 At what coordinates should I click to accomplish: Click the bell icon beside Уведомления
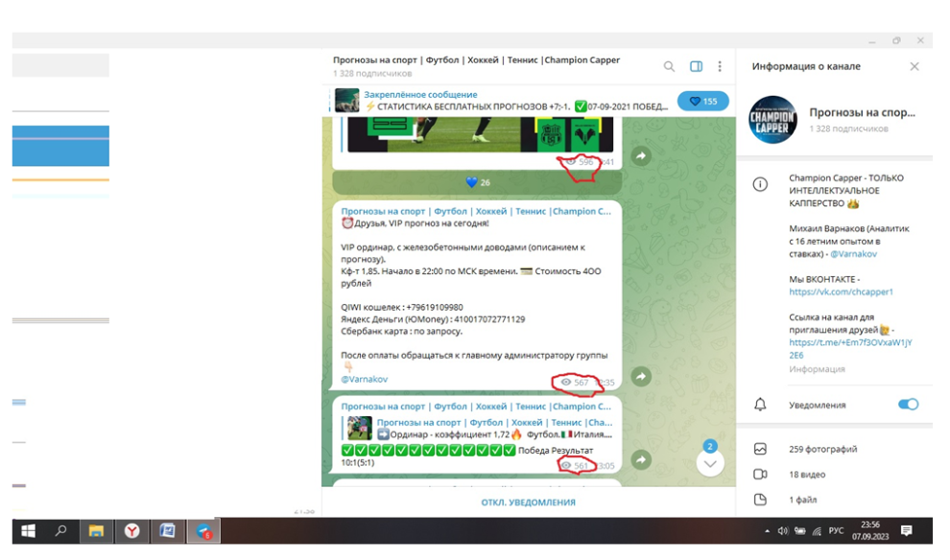(x=760, y=405)
